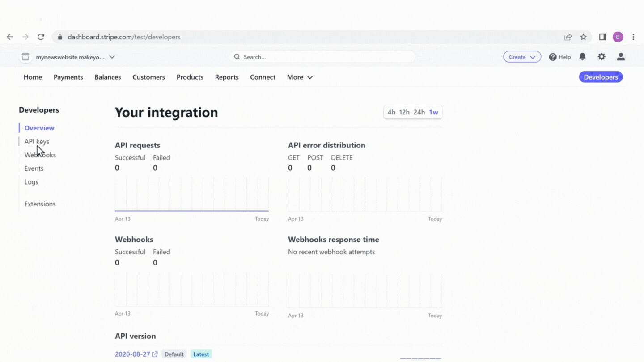Click the 'Your integration' heading
Image resolution: width=644 pixels, height=362 pixels.
(166, 112)
